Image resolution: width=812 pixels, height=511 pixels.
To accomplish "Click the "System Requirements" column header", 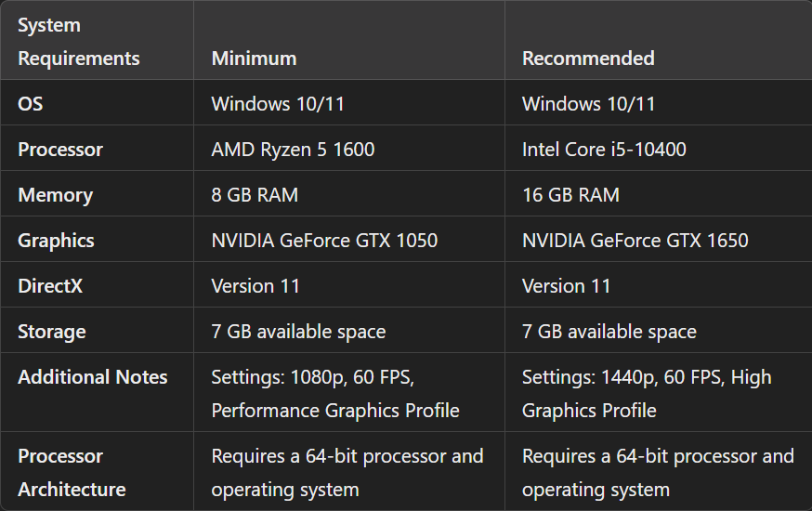I will pos(79,42).
